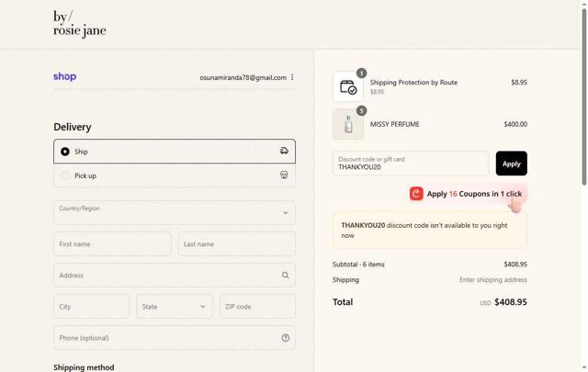
Task: Focus the City field
Action: [92, 307]
